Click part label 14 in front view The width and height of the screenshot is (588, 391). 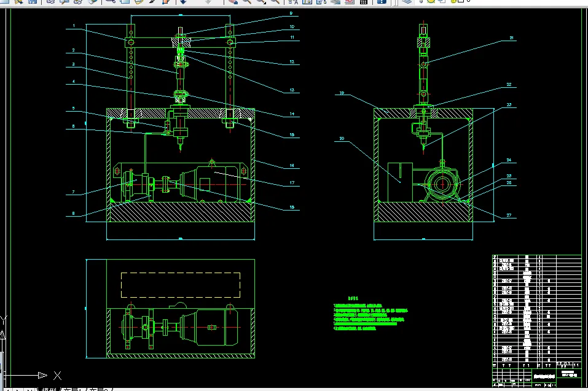292,114
